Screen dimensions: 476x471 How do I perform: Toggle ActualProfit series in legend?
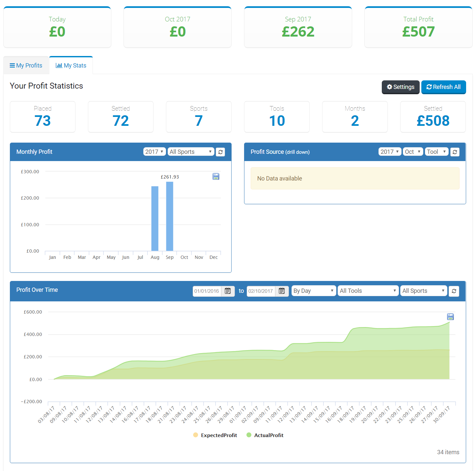point(265,435)
